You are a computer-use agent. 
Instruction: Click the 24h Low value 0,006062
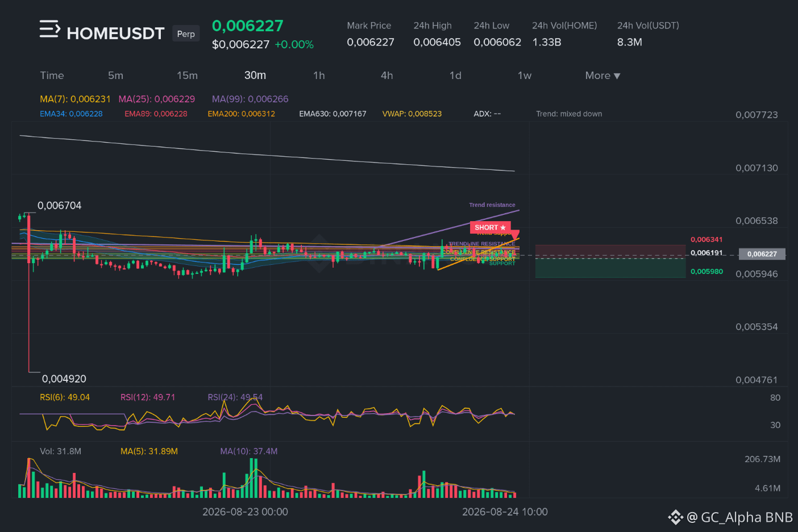[x=497, y=42]
